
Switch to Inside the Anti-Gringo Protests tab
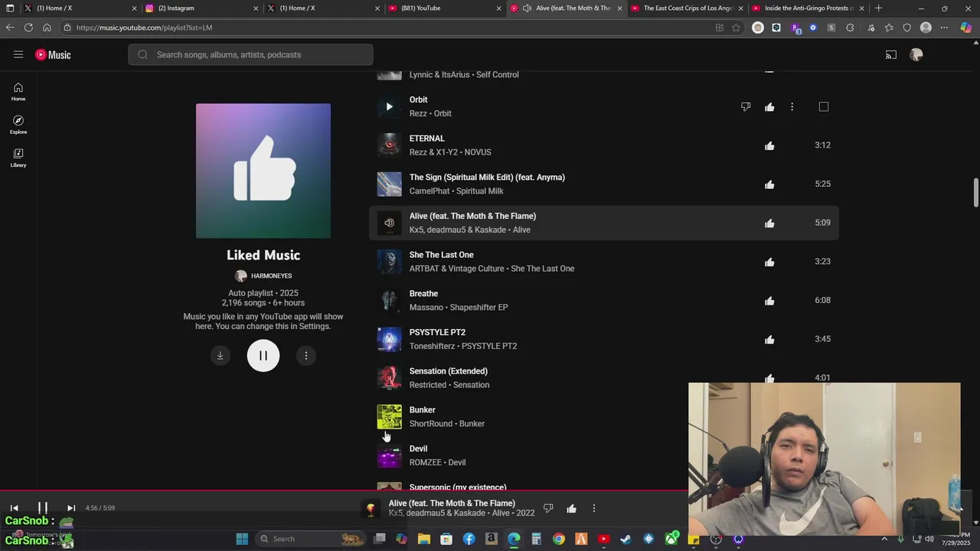[x=807, y=8]
